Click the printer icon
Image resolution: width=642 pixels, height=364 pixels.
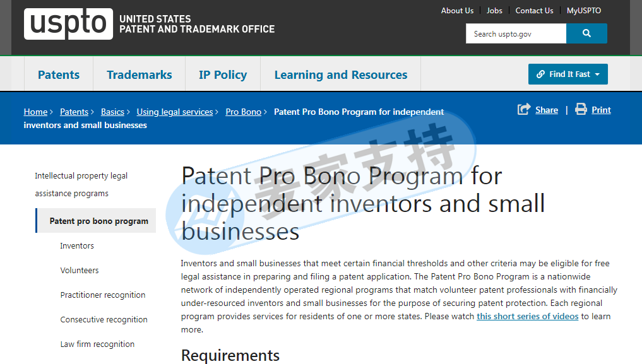pyautogui.click(x=581, y=109)
